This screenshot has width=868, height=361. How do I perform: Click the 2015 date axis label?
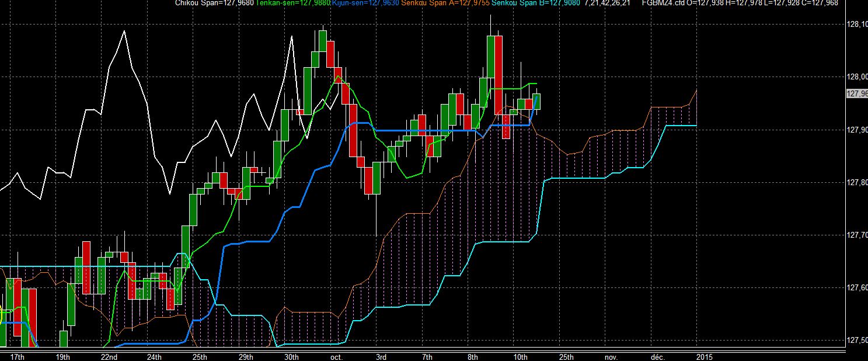pos(703,356)
